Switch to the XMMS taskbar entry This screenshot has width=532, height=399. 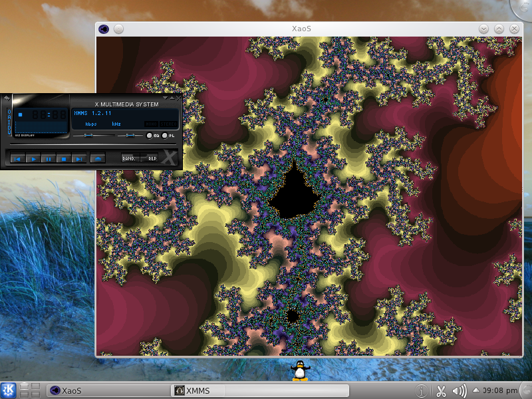click(259, 390)
